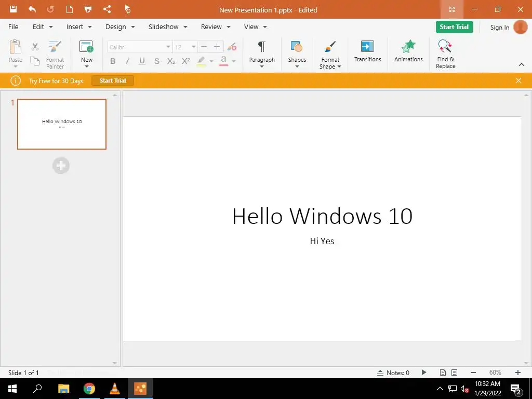532x399 pixels.
Task: Add slide with round plus button
Action: point(61,166)
